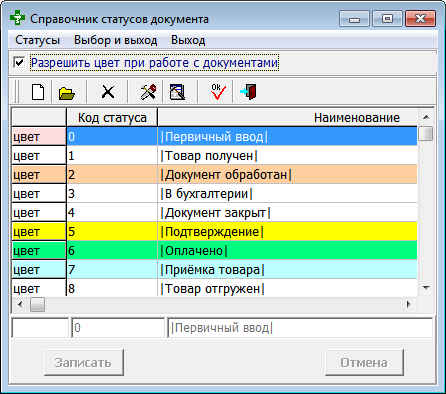Select row 'В бухгалтерии'

214,193
